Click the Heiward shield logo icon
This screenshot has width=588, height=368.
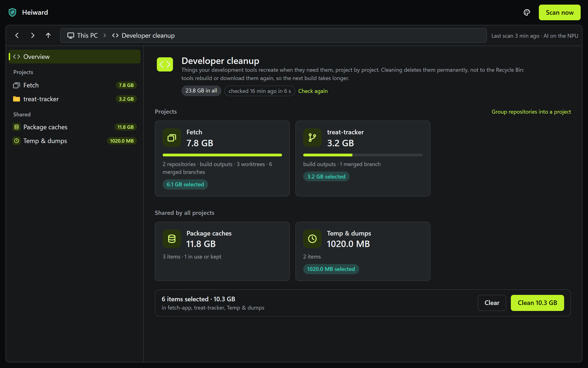click(x=12, y=12)
